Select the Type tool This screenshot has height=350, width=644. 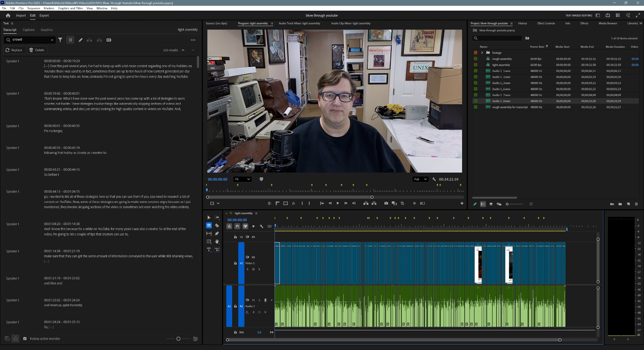[x=209, y=250]
